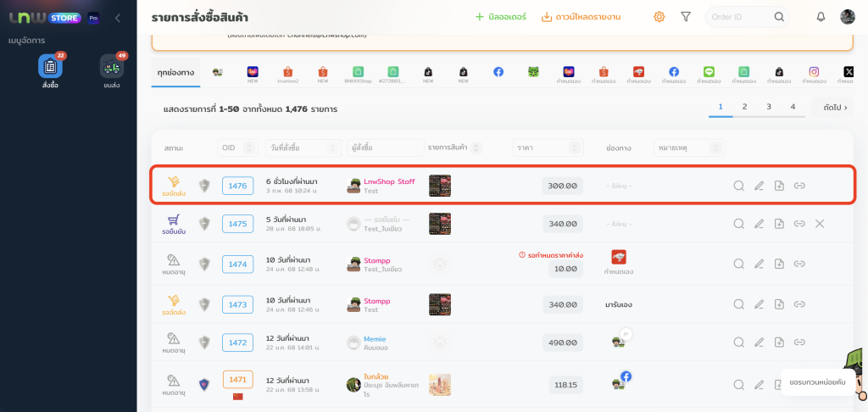Image resolution: width=868 pixels, height=412 pixels.
Task: Open the orange settings gear icon
Action: point(659,17)
